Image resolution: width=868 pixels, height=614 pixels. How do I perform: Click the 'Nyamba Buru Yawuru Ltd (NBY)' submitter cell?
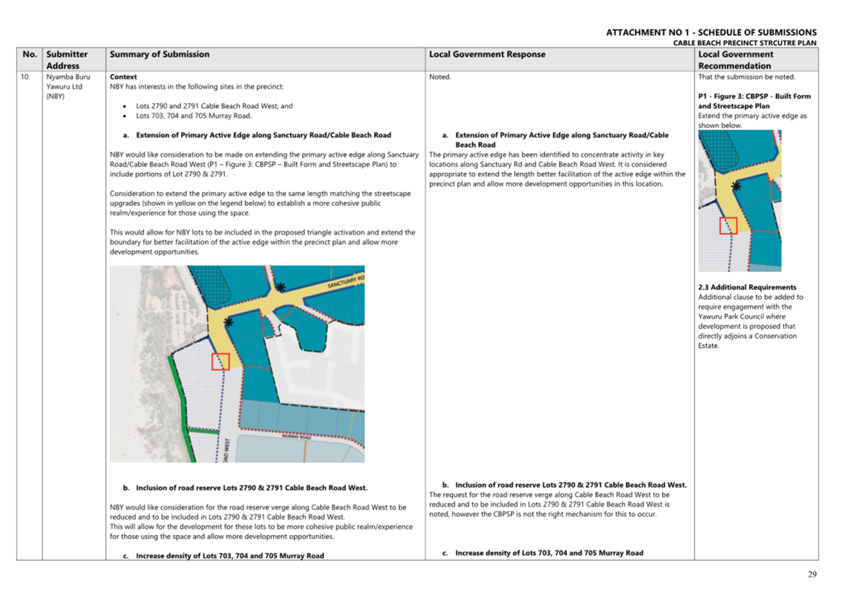pos(68,86)
